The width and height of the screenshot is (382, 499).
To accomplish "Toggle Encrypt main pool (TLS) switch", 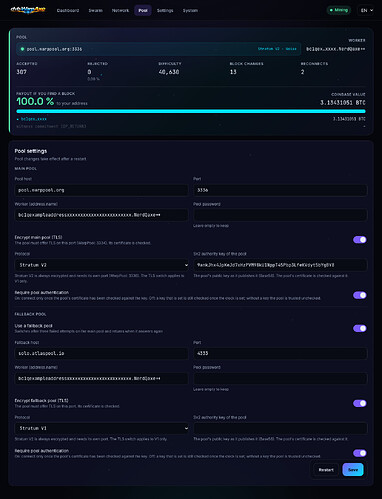I will click(360, 240).
